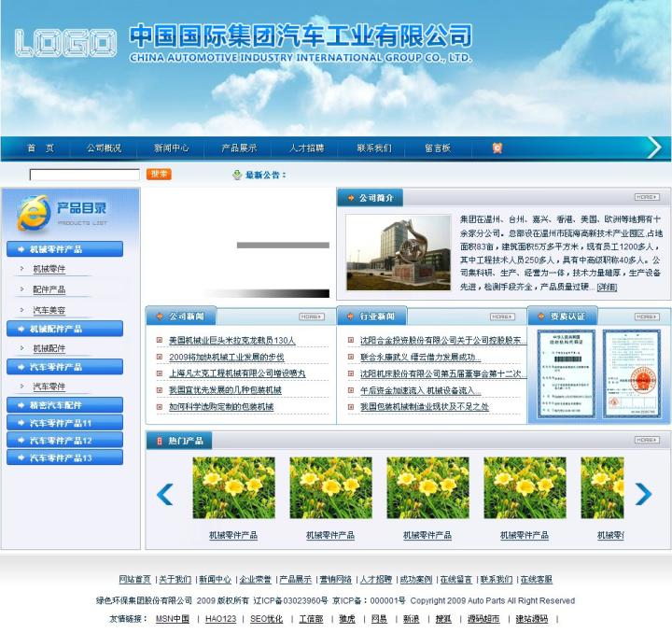Click the search text field

point(84,175)
